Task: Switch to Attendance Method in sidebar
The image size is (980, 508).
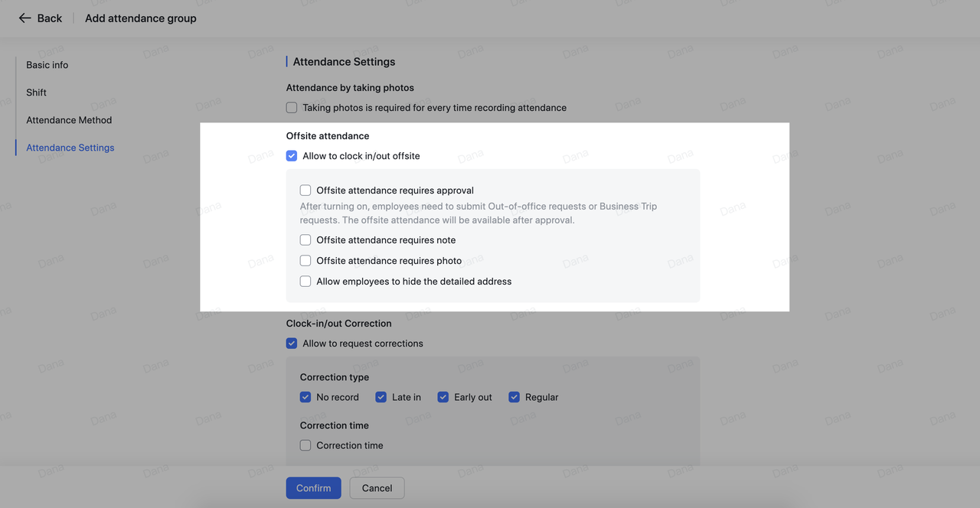Action: 69,120
